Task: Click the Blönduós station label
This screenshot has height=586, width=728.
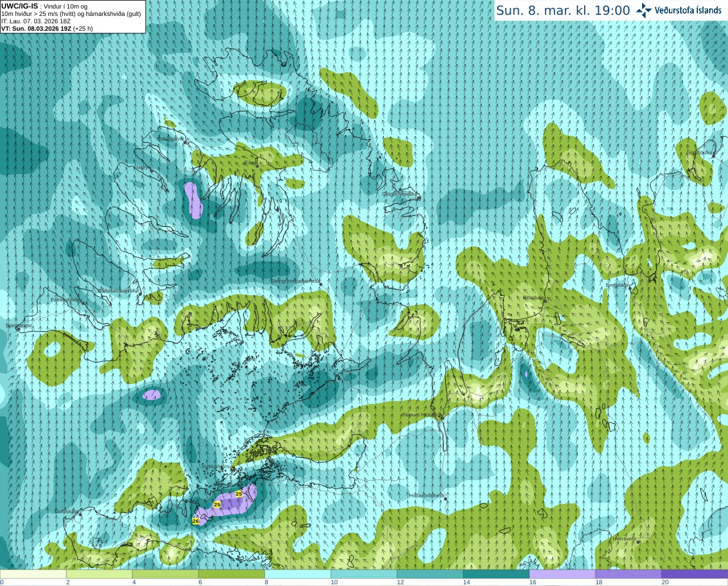Action: (x=533, y=298)
